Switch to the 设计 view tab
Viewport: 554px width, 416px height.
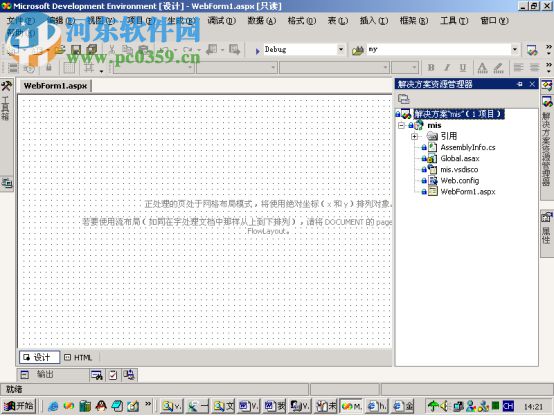40,357
